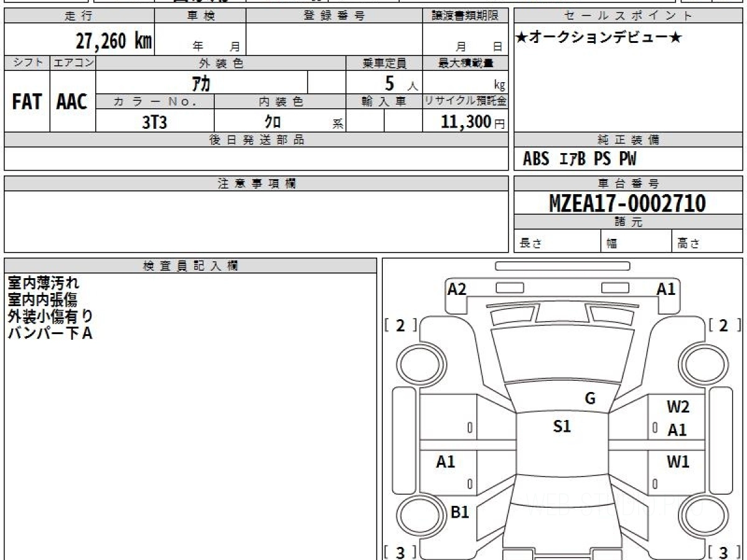Click the 内装色 header

point(280,101)
